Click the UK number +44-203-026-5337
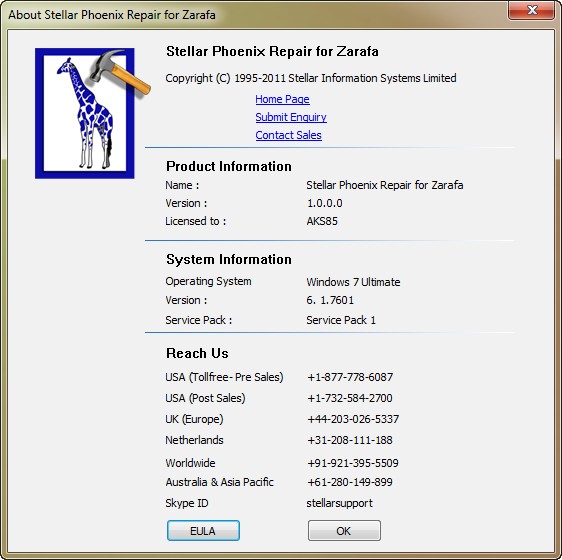This screenshot has height=560, width=562. tap(353, 419)
